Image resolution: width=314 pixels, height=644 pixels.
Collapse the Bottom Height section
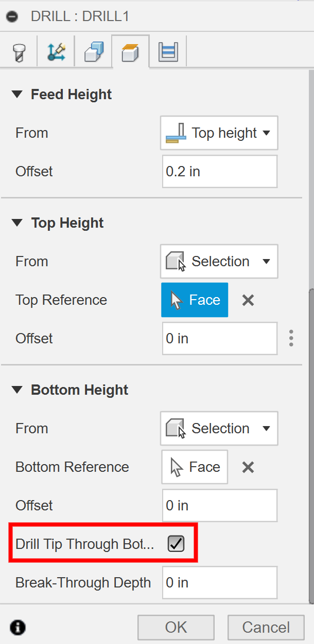point(18,390)
